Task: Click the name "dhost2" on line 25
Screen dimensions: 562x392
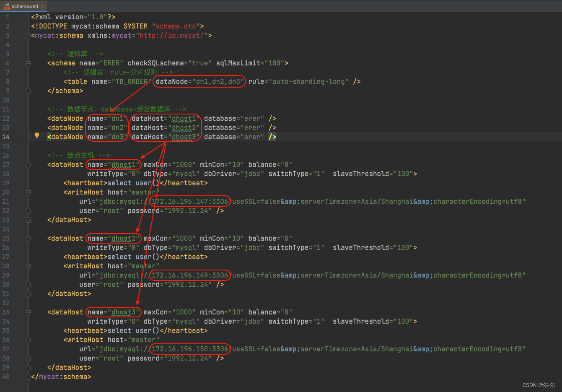Action: pos(124,239)
